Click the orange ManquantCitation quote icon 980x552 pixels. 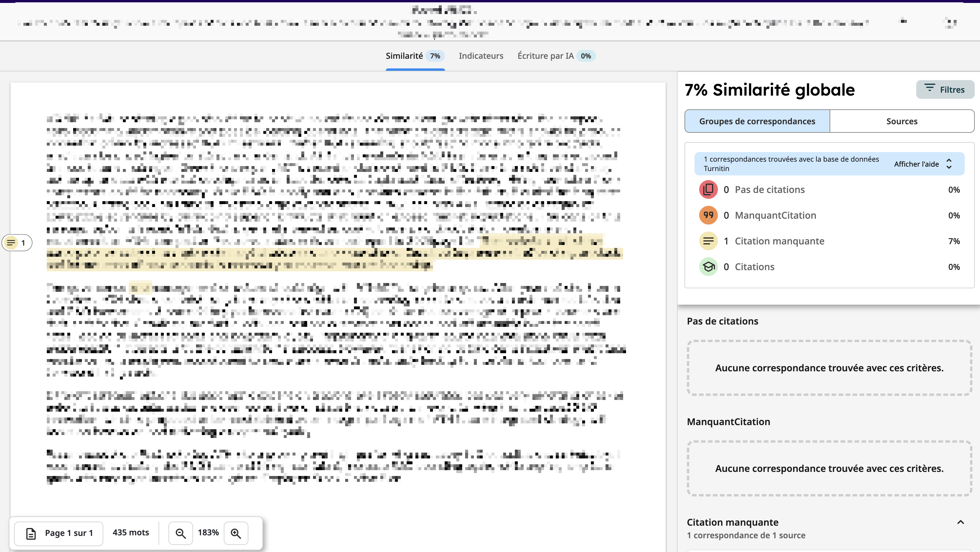coord(708,215)
